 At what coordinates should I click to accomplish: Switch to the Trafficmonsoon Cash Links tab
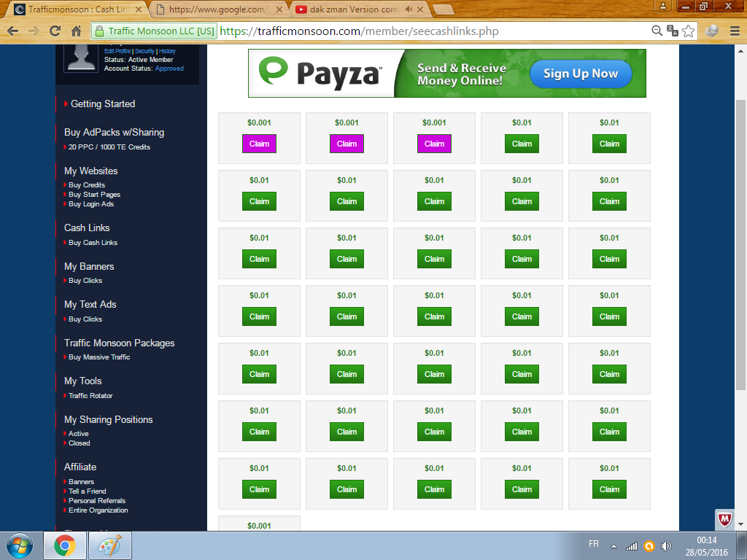(77, 9)
